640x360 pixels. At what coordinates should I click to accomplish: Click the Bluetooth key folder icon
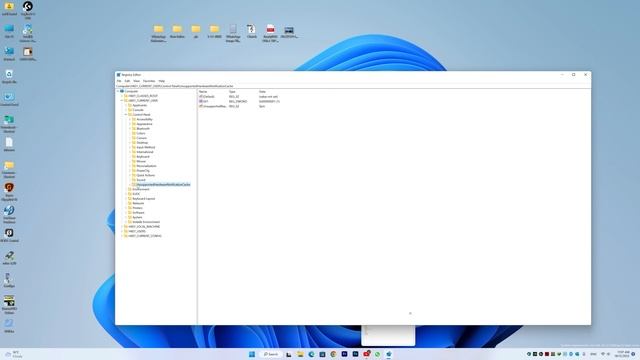point(134,129)
